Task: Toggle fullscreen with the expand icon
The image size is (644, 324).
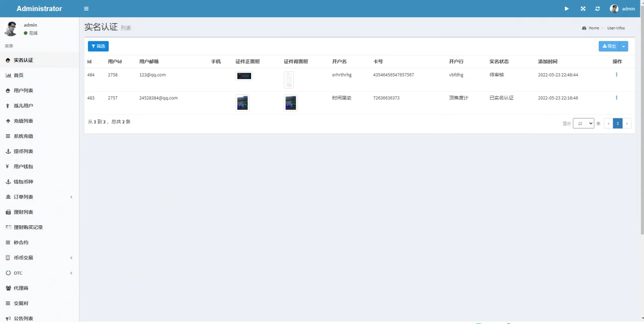Action: coord(583,9)
